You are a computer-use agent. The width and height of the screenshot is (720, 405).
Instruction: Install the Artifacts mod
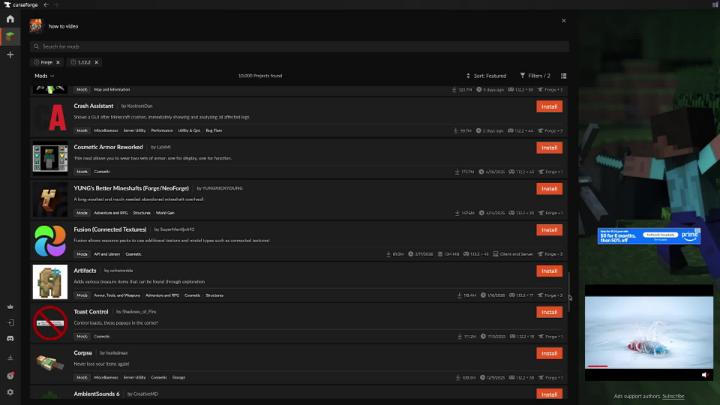point(549,270)
